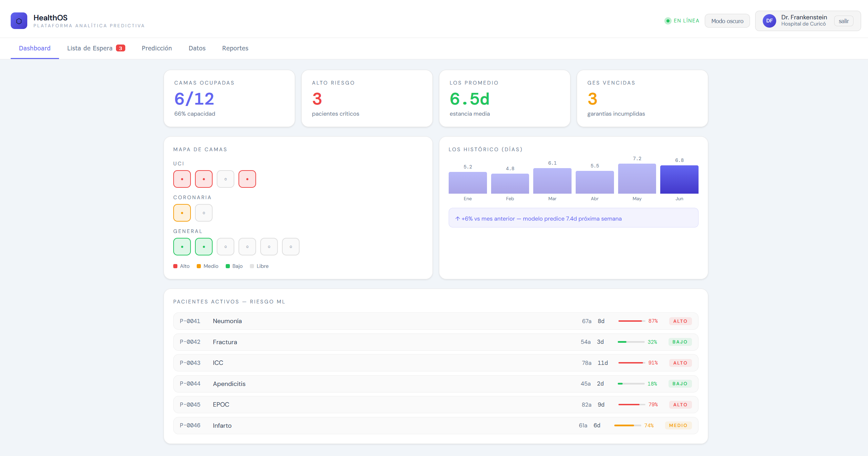This screenshot has width=868, height=456.
Task: Open the GES Vencidas card
Action: tap(642, 98)
